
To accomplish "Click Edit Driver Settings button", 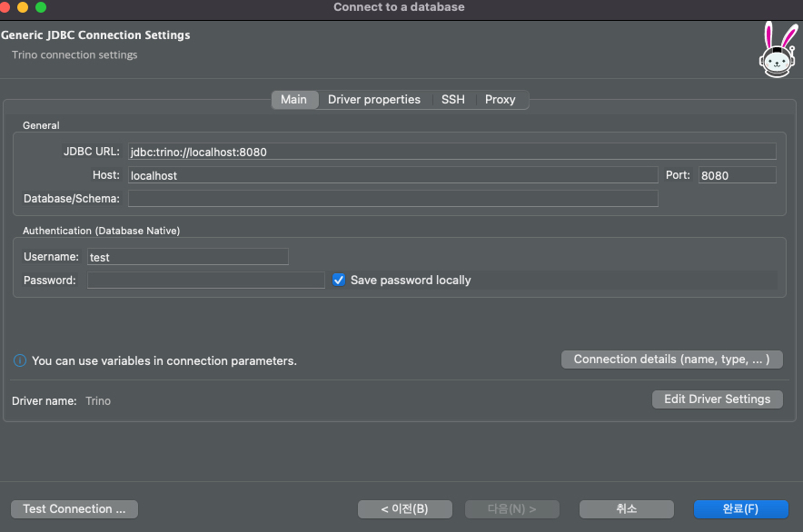I will click(x=717, y=399).
